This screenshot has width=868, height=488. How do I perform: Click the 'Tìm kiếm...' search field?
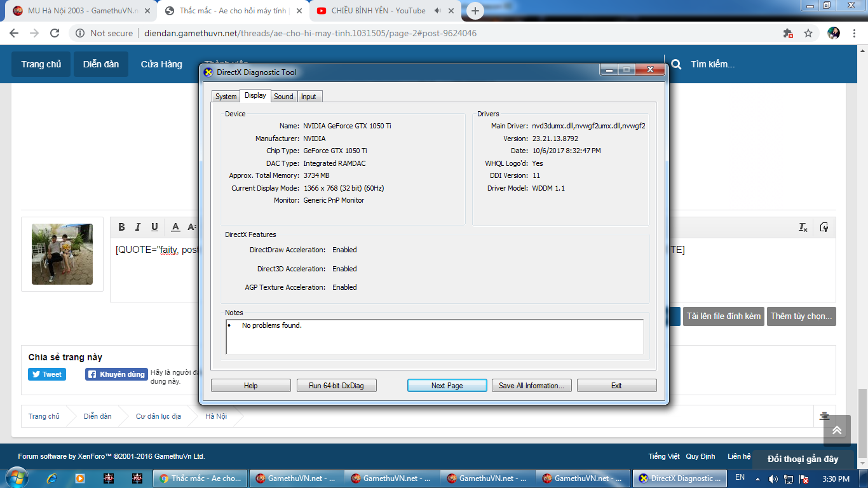(x=712, y=64)
